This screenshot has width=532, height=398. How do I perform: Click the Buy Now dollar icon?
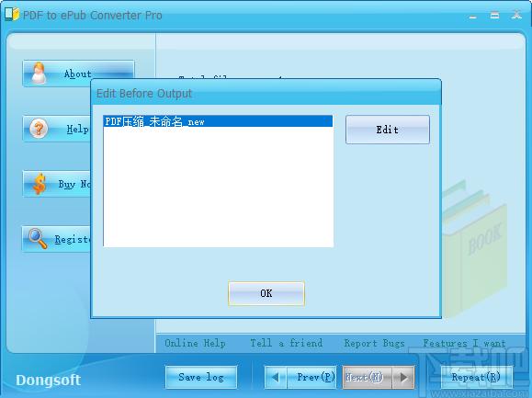pos(40,184)
